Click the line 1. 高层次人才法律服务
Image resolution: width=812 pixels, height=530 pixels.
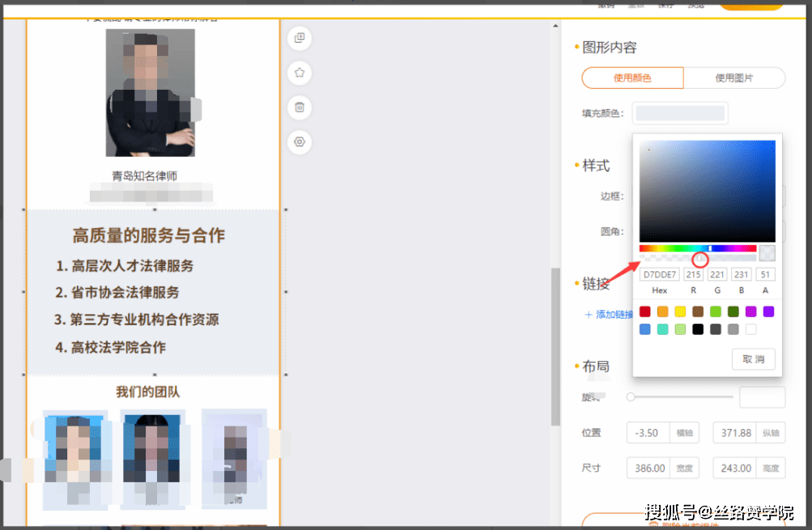pos(125,266)
